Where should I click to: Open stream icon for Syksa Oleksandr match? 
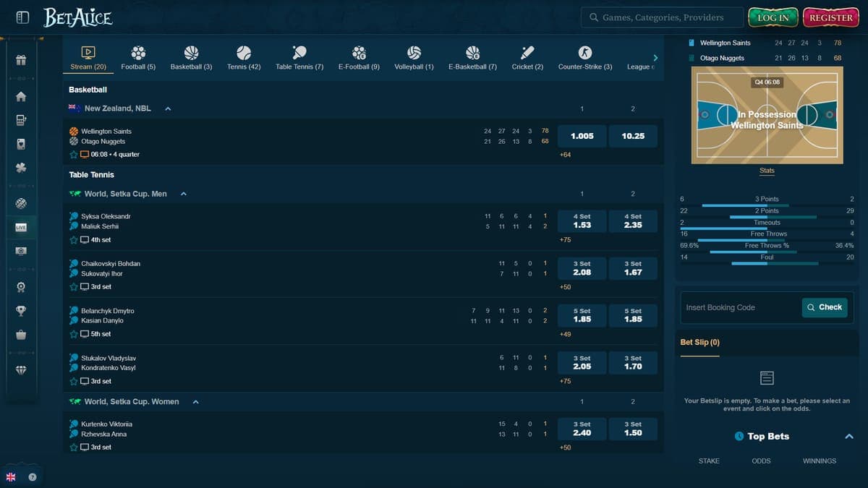85,240
